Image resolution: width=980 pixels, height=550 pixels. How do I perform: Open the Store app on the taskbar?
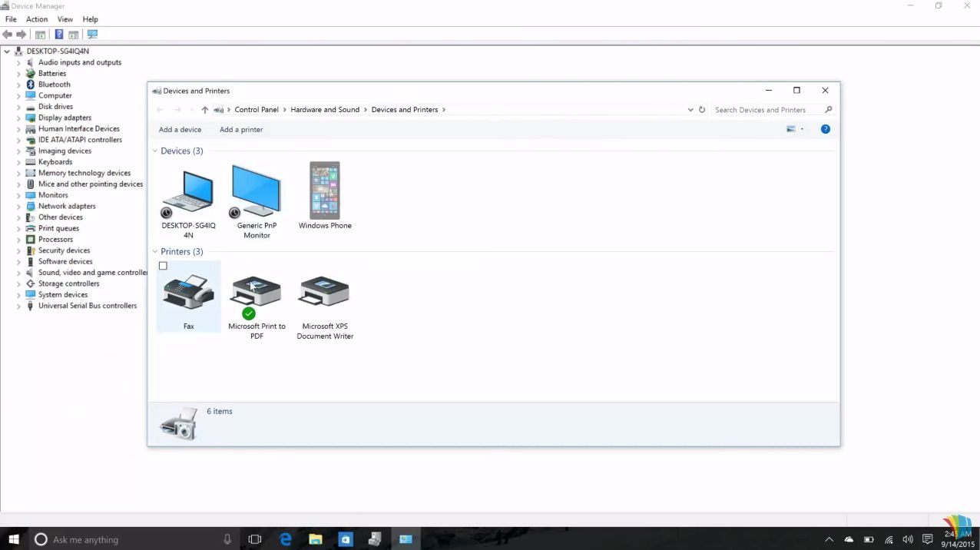point(345,539)
